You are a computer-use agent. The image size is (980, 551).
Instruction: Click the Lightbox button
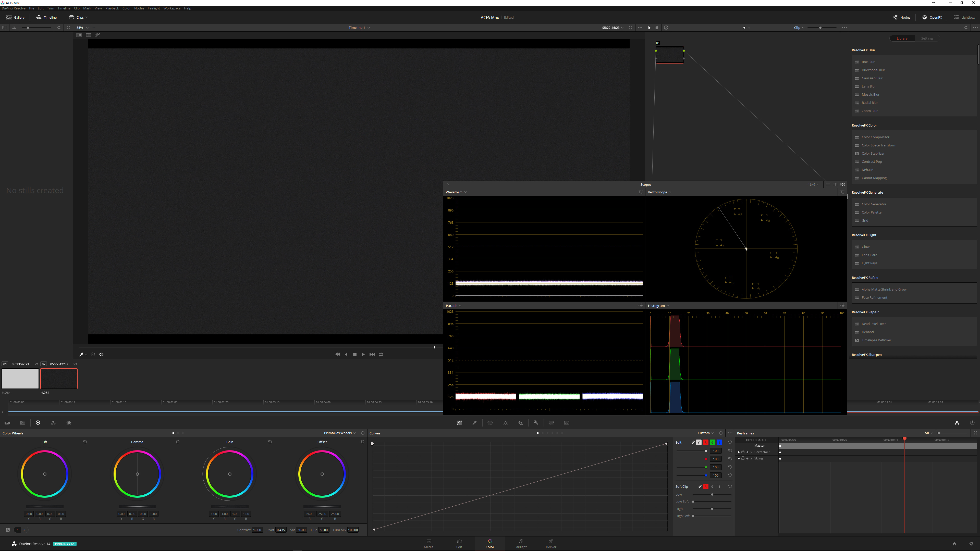(x=964, y=17)
